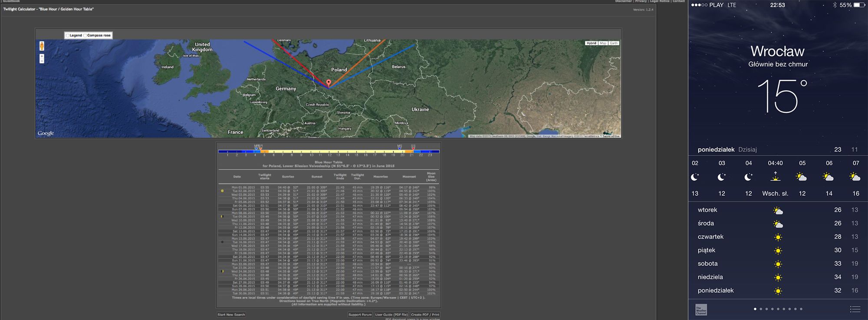Open the Legal Notice link

pos(659,1)
